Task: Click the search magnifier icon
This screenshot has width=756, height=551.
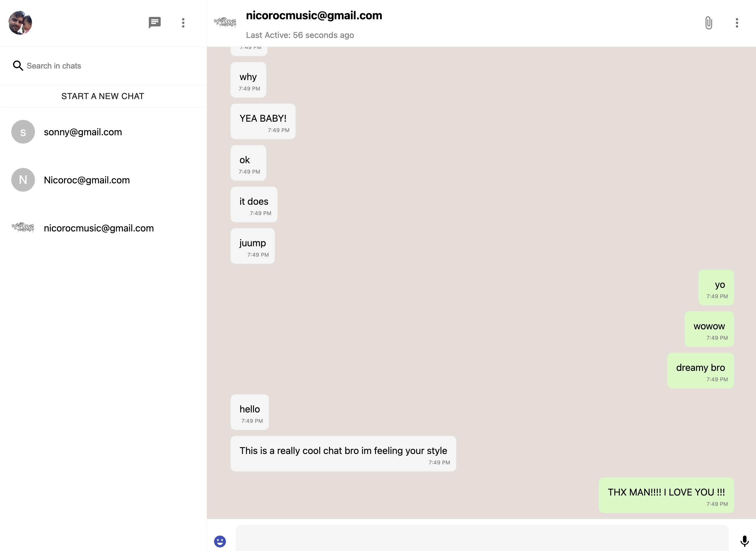Action: (x=18, y=66)
